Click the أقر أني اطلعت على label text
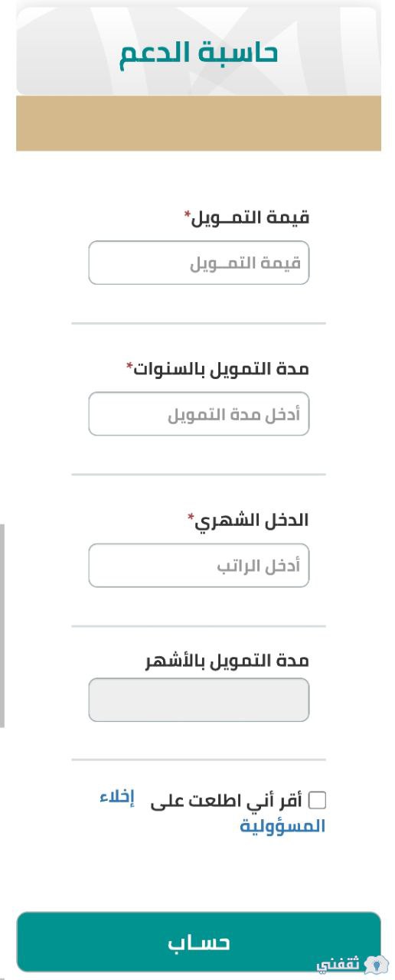 tap(227, 802)
